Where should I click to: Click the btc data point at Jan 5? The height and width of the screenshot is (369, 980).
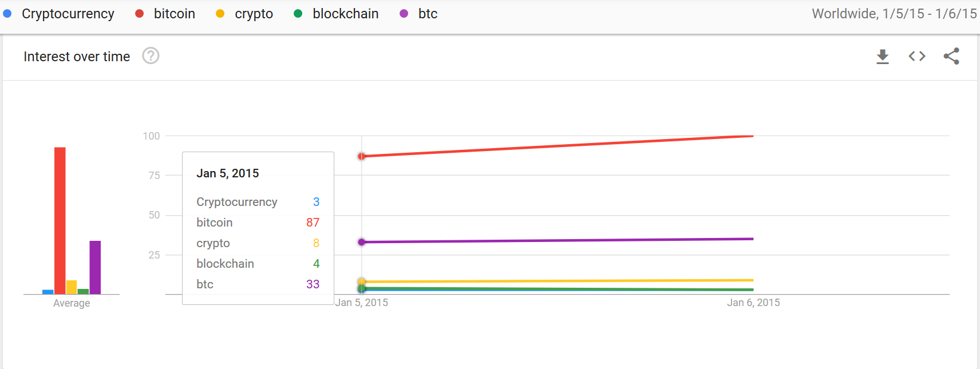pyautogui.click(x=361, y=242)
